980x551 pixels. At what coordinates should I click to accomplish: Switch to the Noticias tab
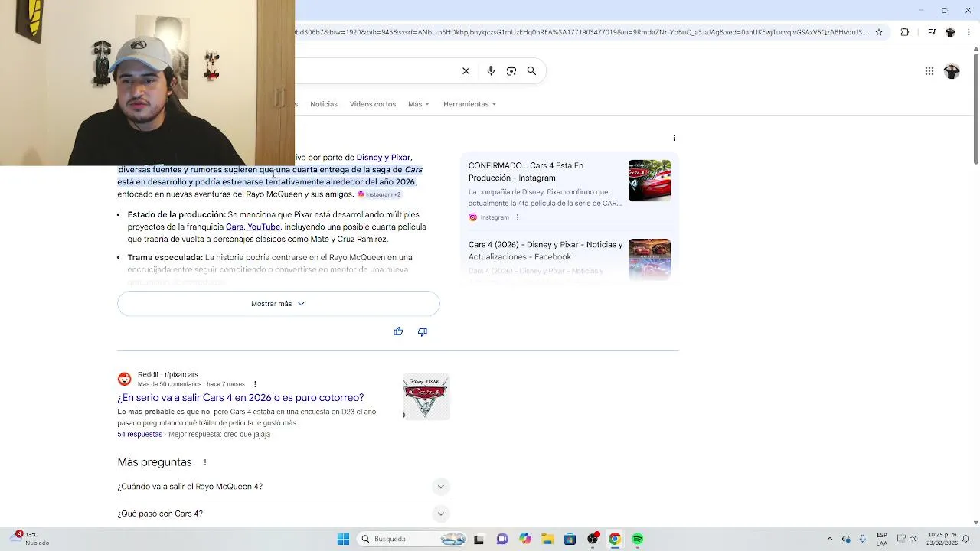point(324,104)
